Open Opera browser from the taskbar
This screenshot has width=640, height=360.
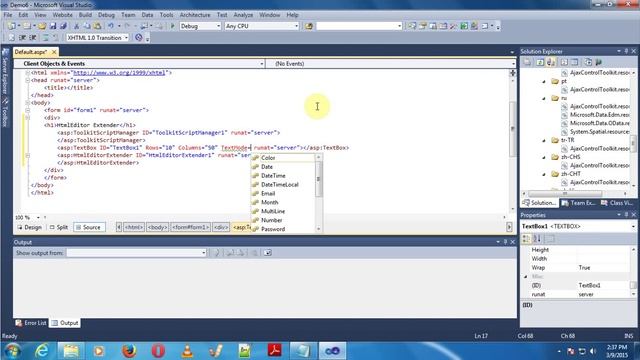(158, 350)
